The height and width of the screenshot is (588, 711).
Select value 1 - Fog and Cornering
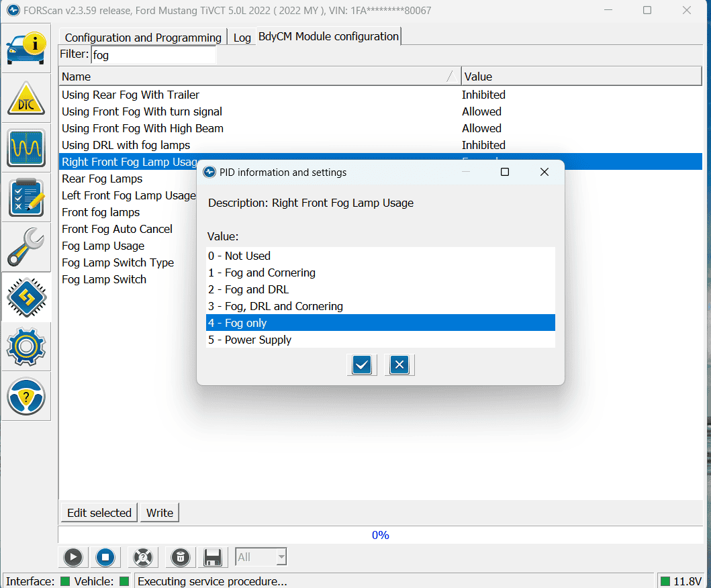click(x=381, y=273)
